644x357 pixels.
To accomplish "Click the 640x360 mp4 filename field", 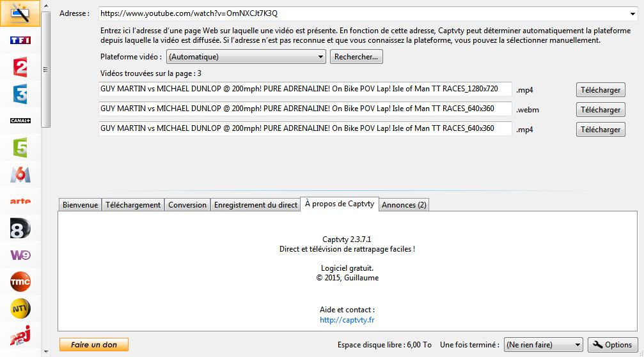I will (x=305, y=128).
